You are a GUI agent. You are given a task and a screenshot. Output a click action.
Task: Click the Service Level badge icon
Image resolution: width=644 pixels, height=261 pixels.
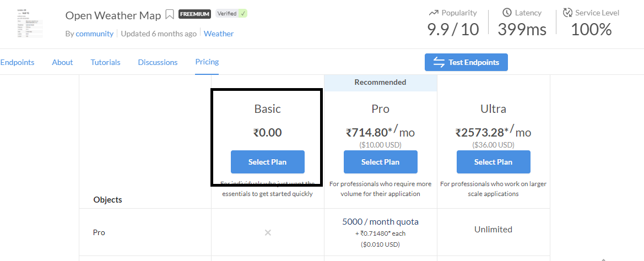pos(567,13)
